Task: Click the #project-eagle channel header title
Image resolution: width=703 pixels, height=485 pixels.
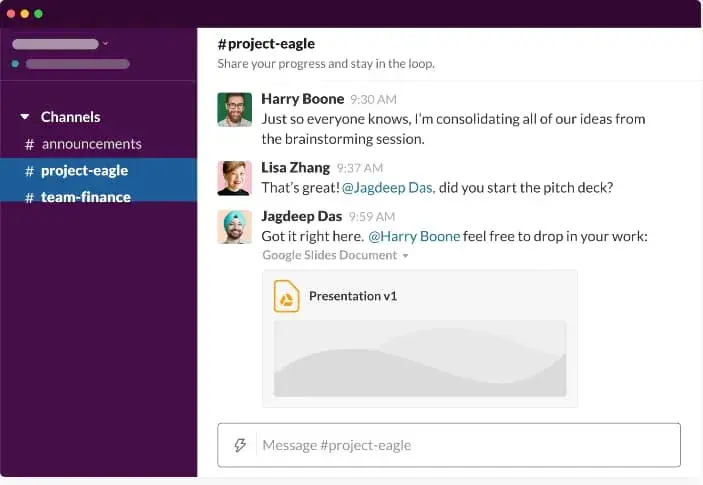Action: [x=266, y=43]
